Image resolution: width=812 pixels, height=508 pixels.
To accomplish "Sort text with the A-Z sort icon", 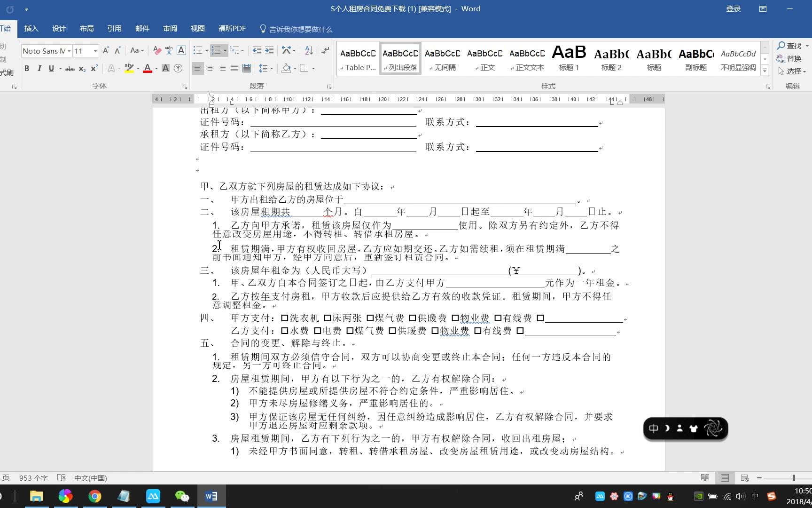I will point(309,50).
